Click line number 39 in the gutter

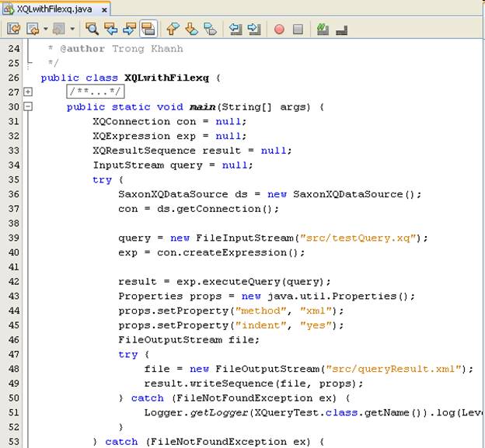point(14,238)
